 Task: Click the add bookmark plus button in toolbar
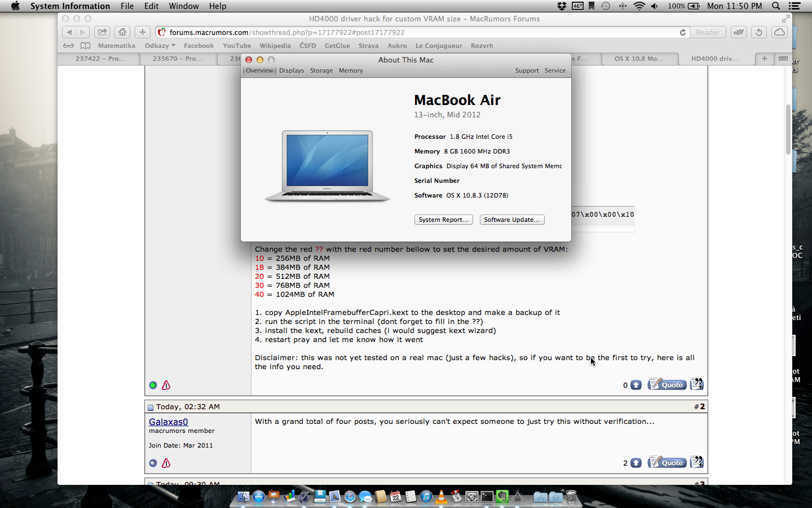tap(143, 32)
